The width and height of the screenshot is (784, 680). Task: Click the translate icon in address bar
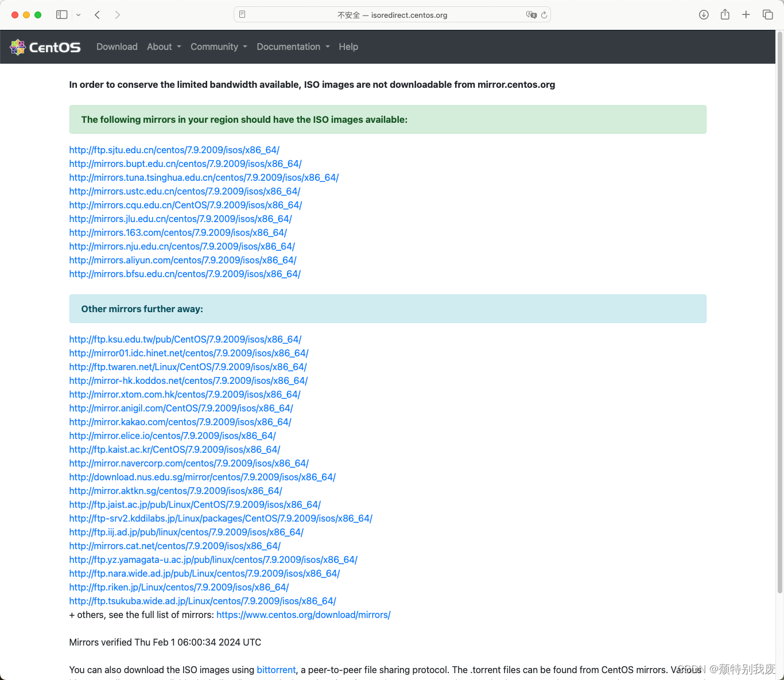point(531,15)
